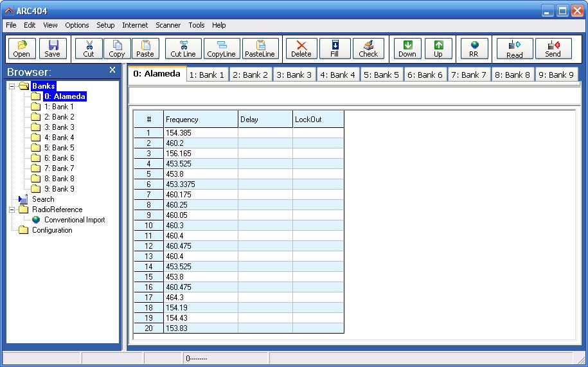Click the Delay column header
This screenshot has width=588, height=367.
click(265, 120)
